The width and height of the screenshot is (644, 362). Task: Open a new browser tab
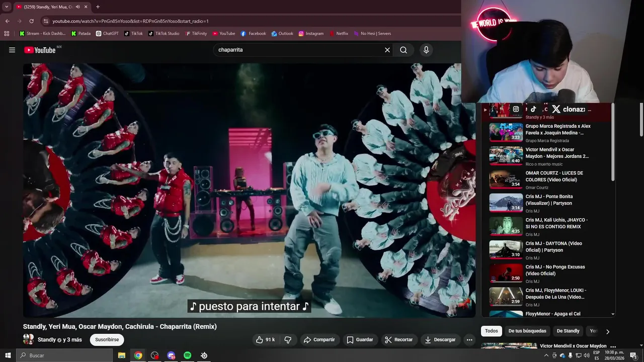(x=98, y=7)
